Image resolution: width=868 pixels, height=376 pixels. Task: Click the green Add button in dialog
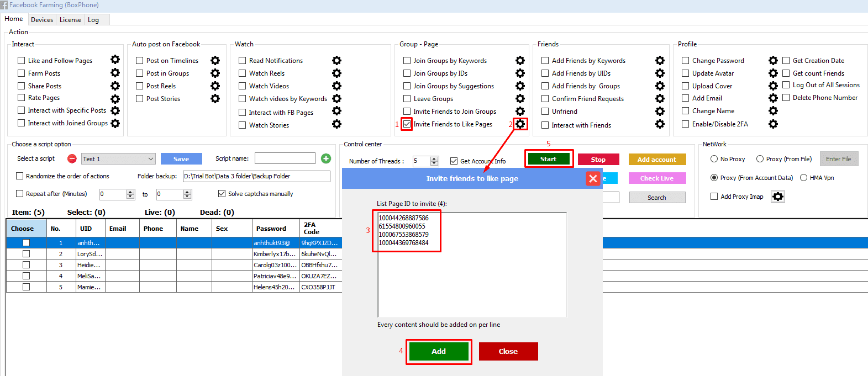tap(439, 351)
